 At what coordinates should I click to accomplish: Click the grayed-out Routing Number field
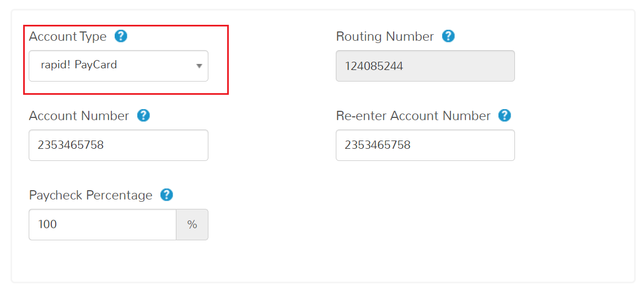425,66
